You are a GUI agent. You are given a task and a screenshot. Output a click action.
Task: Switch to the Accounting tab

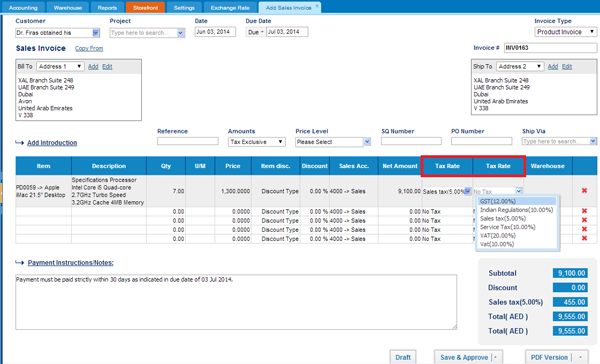click(23, 8)
